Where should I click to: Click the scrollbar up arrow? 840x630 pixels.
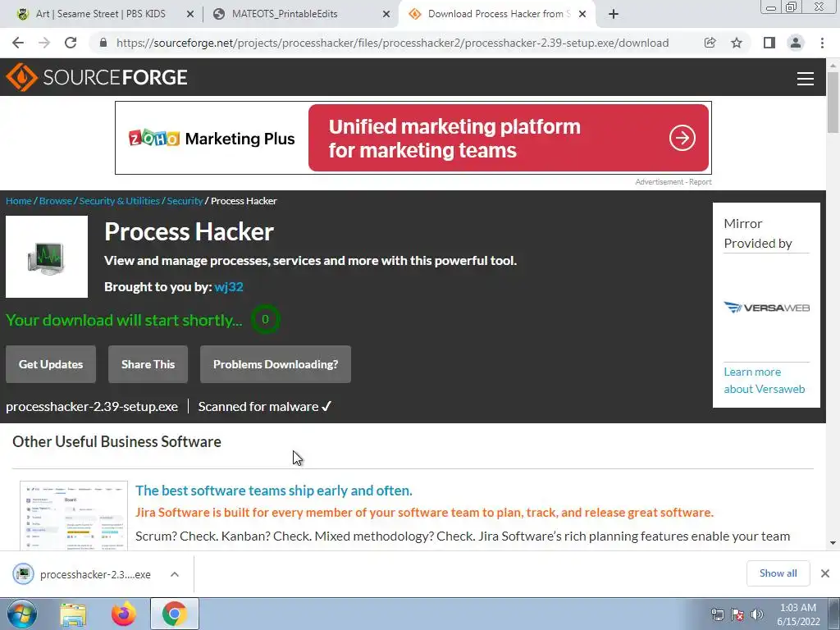[833, 65]
